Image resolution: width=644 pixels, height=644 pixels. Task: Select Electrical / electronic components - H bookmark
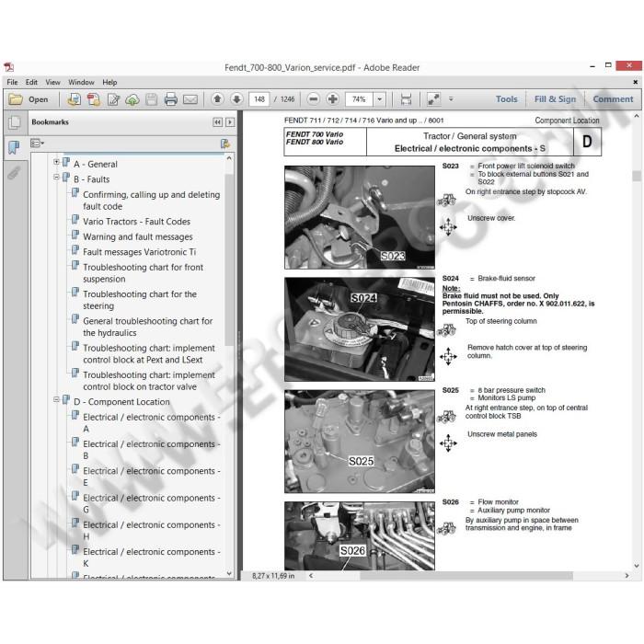[x=152, y=530]
